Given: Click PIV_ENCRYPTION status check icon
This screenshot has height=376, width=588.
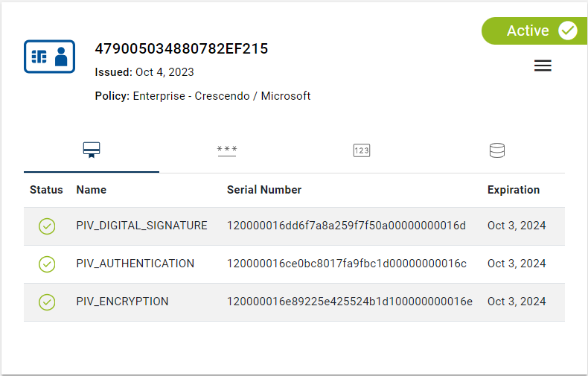Looking at the screenshot, I should tap(47, 302).
